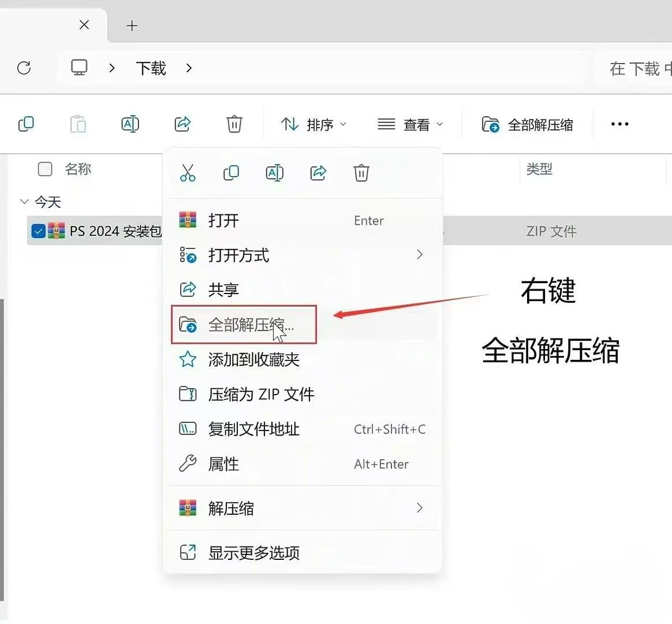Image resolution: width=672 pixels, height=624 pixels.
Task: Click the Copy icon in the toolbar
Action: [x=27, y=124]
